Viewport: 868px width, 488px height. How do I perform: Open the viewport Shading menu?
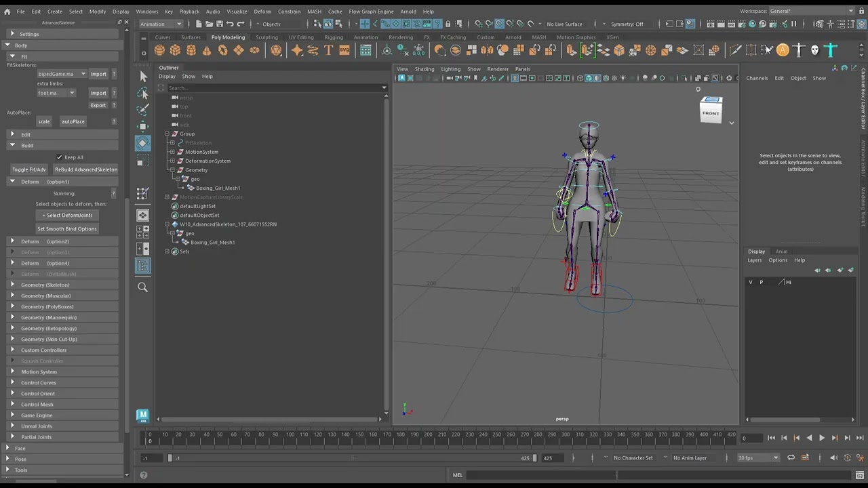coord(425,69)
